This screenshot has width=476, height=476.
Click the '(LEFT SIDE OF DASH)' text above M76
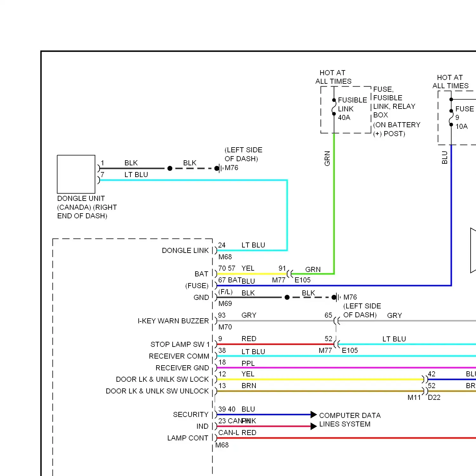coord(243,154)
